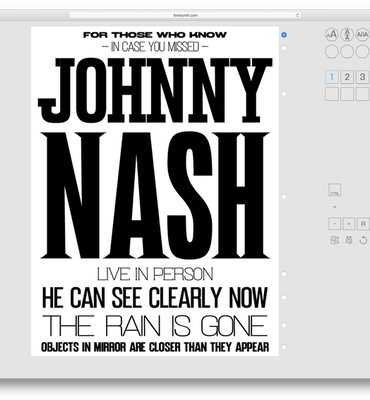This screenshot has width=370, height=400.
Task: Select the radio button beside 'FOR THOSE WHO KNOW'
Action: pyautogui.click(x=284, y=35)
